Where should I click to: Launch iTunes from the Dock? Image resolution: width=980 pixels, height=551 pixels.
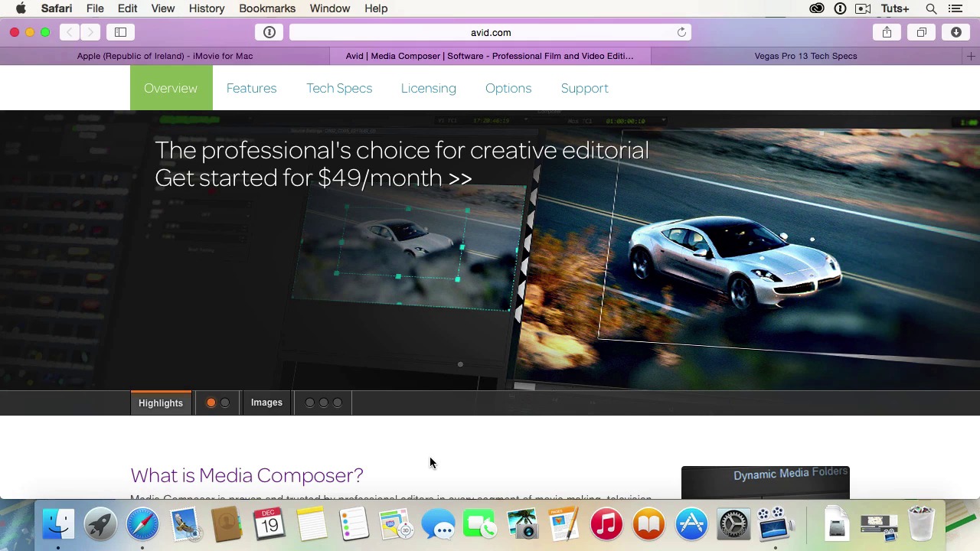click(606, 524)
